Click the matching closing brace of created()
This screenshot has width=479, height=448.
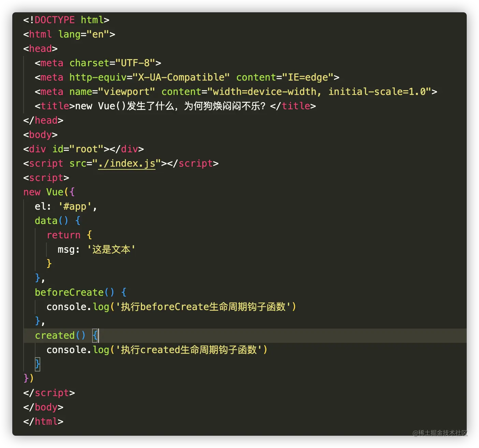point(38,364)
